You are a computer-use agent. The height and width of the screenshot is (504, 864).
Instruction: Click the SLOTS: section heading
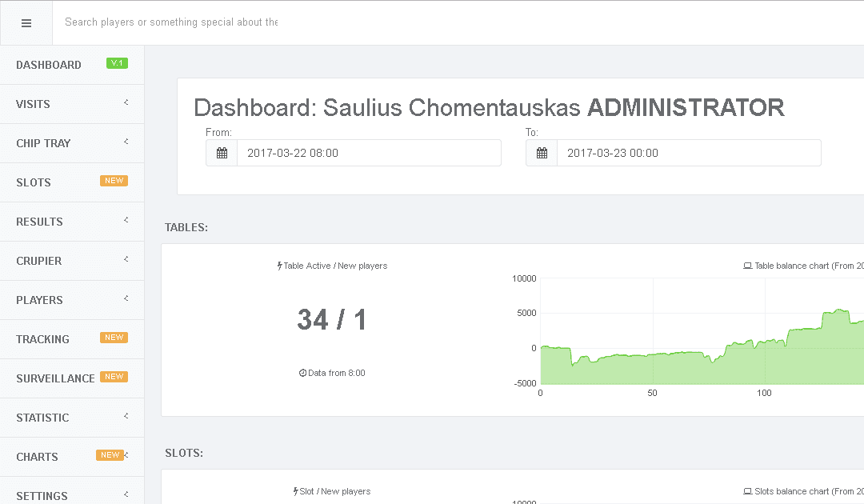[x=184, y=454]
